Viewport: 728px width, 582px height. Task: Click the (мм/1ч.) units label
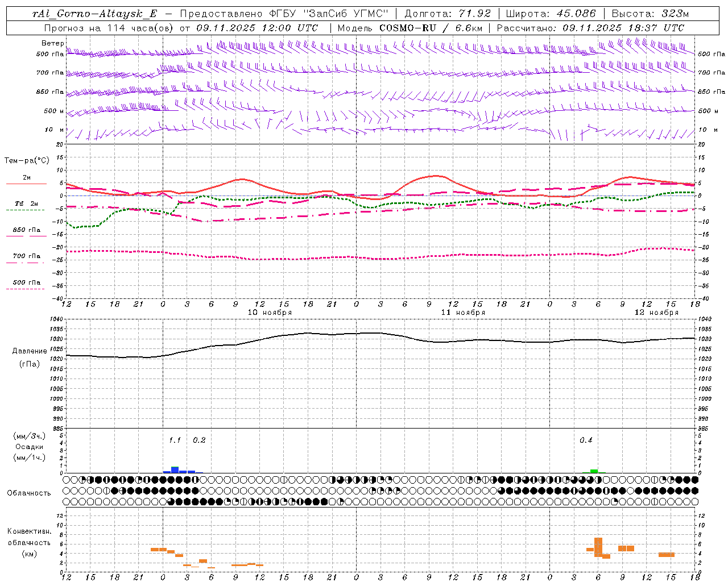pyautogui.click(x=30, y=458)
